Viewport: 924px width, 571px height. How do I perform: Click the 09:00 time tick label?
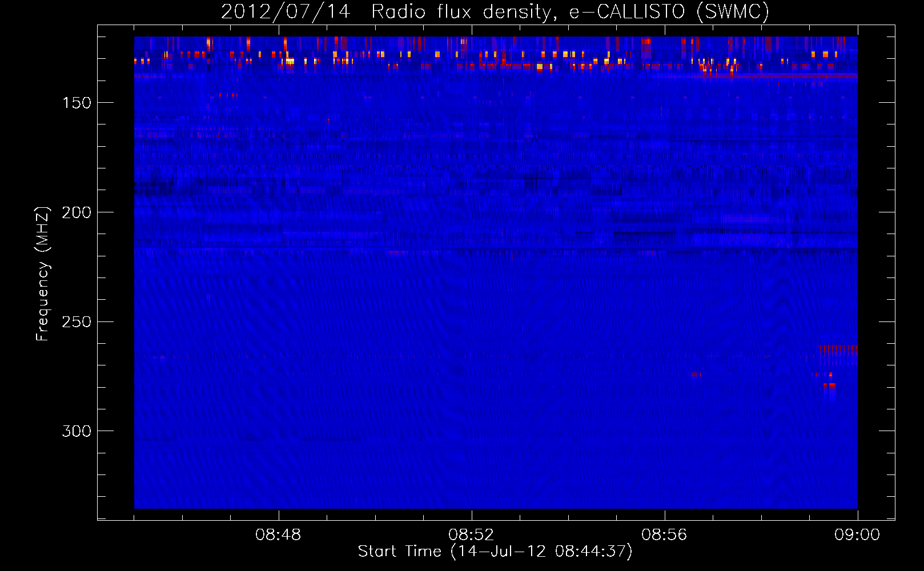[857, 535]
